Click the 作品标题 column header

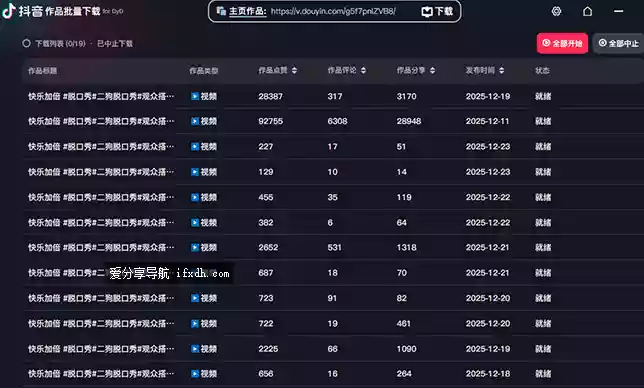click(42, 71)
